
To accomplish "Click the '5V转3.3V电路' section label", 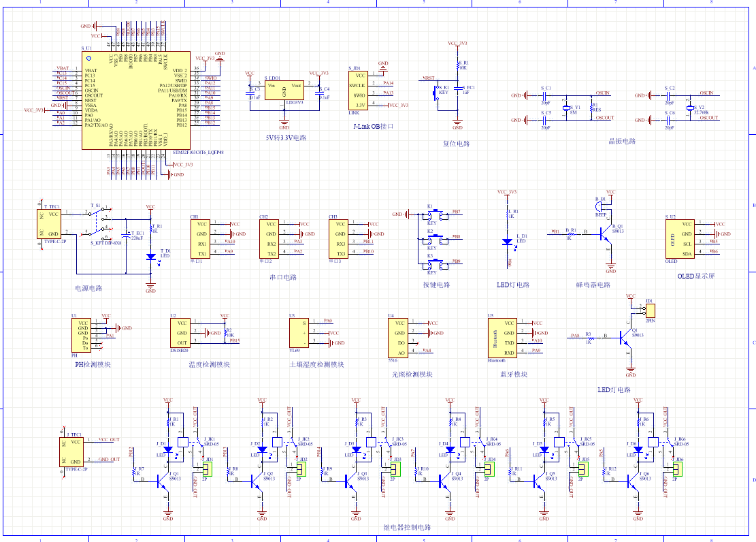I will [x=286, y=138].
